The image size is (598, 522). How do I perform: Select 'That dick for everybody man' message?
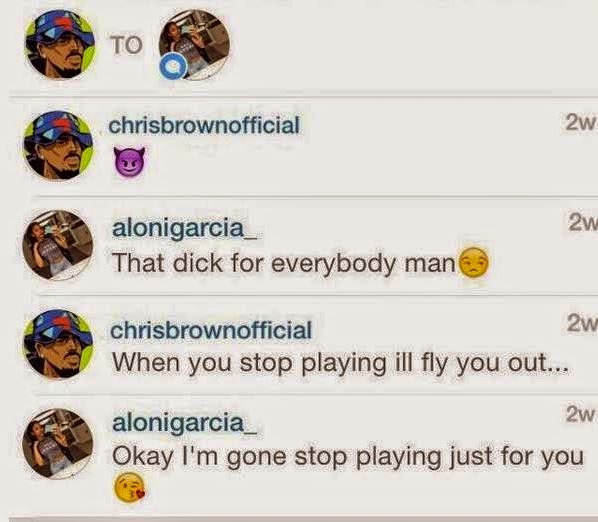click(284, 263)
